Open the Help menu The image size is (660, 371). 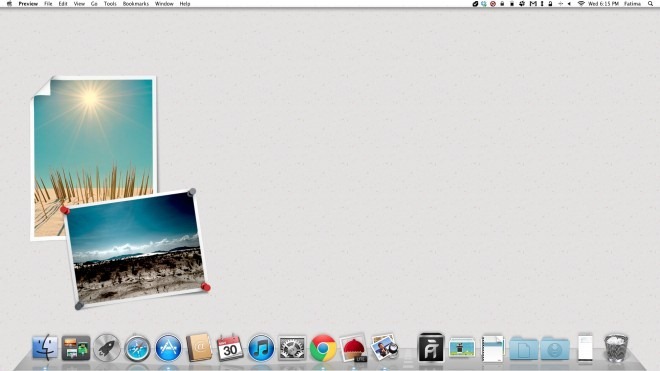pos(185,4)
